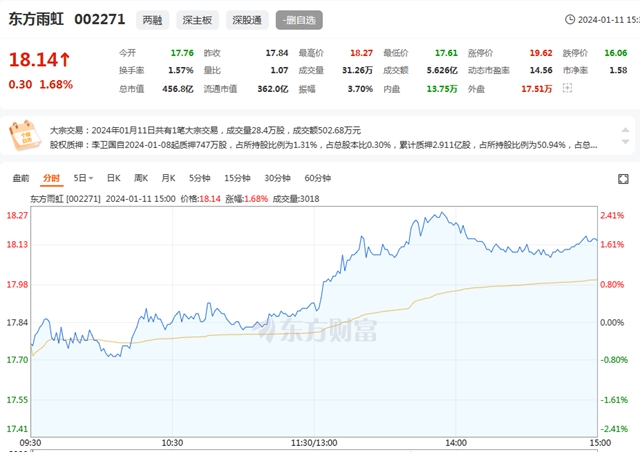Click the stock code 002271
Viewport: 640px width, 452px height.
coord(100,19)
